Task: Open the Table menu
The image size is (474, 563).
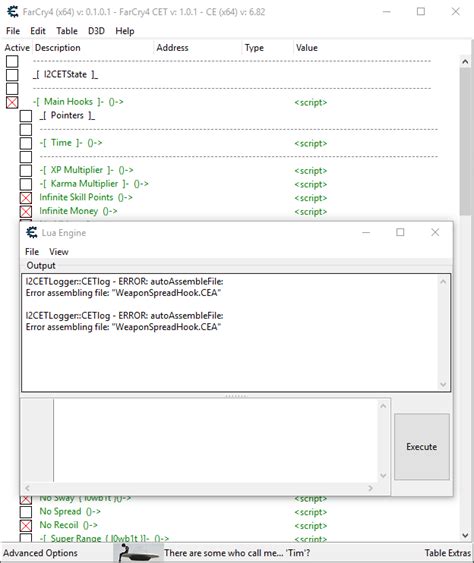Action: tap(67, 31)
